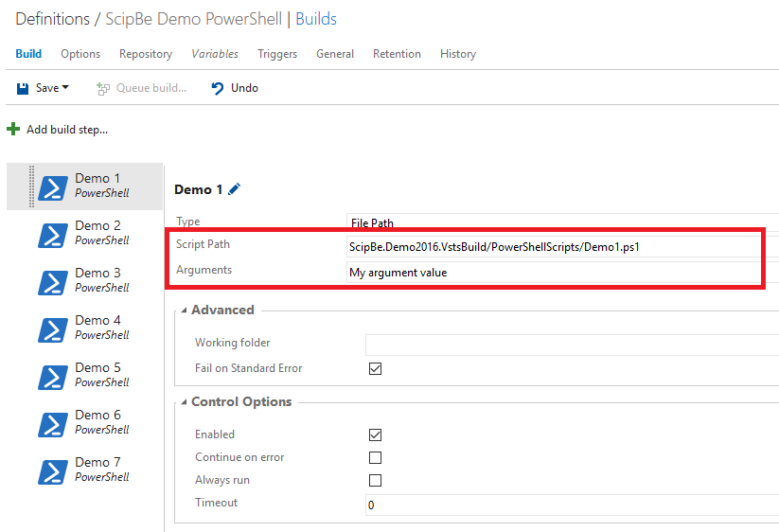This screenshot has height=532, width=779.
Task: Click the green plus Add build step icon
Action: [x=13, y=129]
